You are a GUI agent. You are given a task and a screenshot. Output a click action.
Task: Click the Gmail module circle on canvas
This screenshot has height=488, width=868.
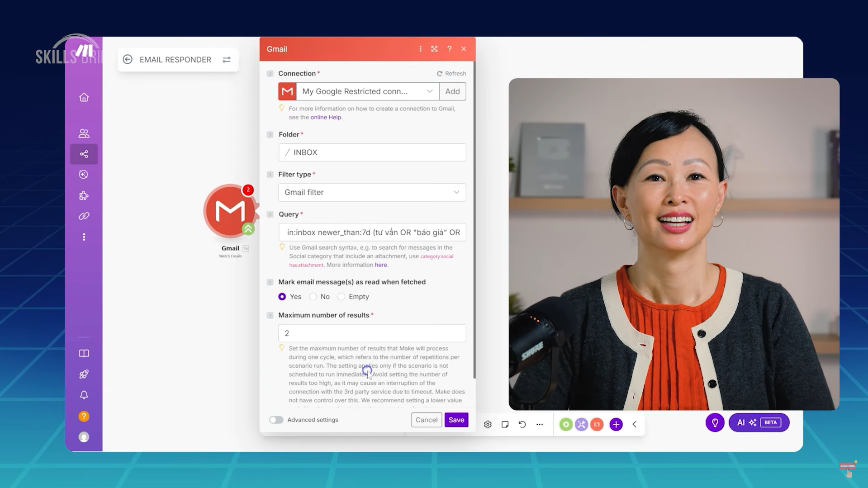[x=230, y=211]
